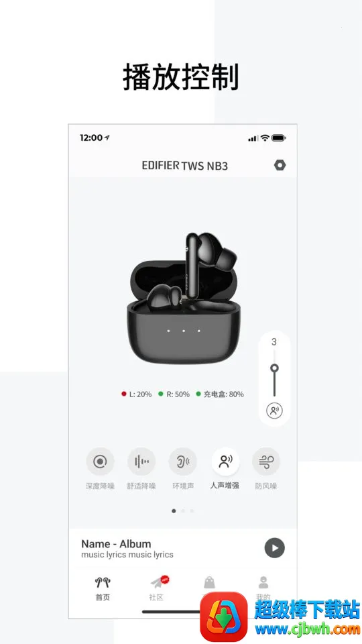Viewport: 362px width, 644px height.
Task: Tap the battery icon in status bar
Action: pyautogui.click(x=279, y=138)
